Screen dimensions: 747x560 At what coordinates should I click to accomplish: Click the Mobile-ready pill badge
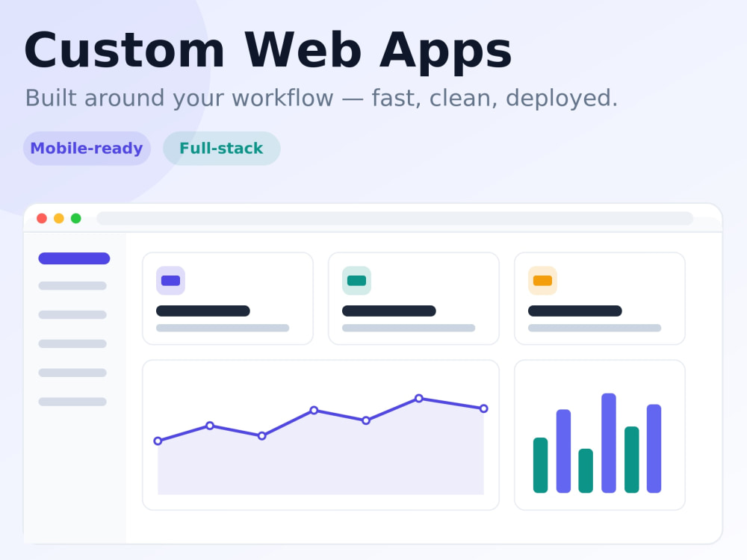(87, 149)
